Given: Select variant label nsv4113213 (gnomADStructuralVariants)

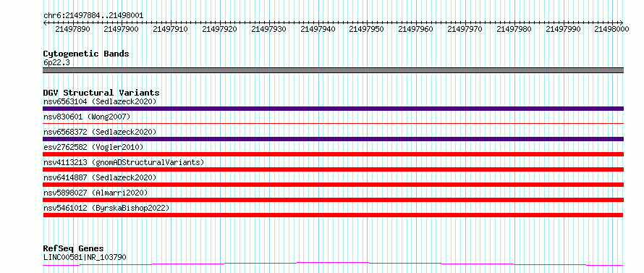Looking at the screenshot, I should click(x=124, y=162).
